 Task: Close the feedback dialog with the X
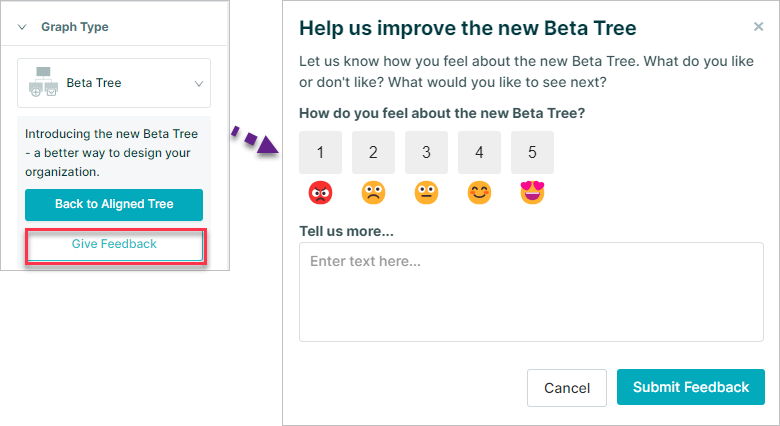[x=758, y=26]
